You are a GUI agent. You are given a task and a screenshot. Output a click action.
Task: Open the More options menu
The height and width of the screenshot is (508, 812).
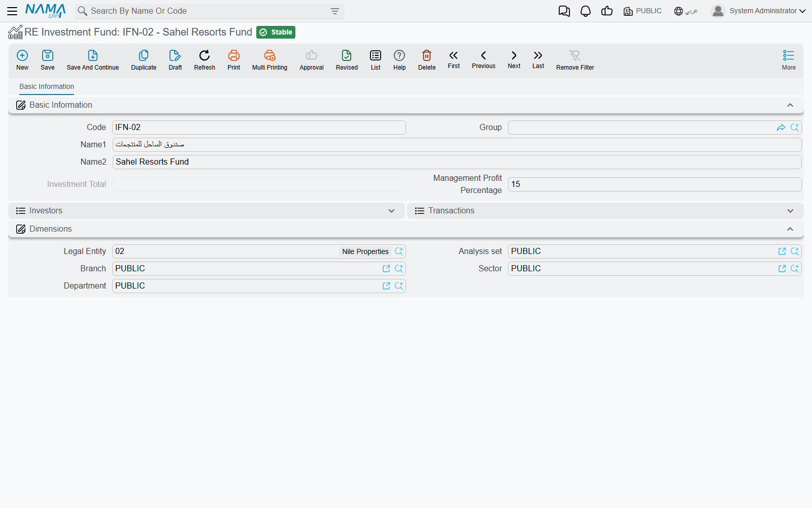(789, 60)
